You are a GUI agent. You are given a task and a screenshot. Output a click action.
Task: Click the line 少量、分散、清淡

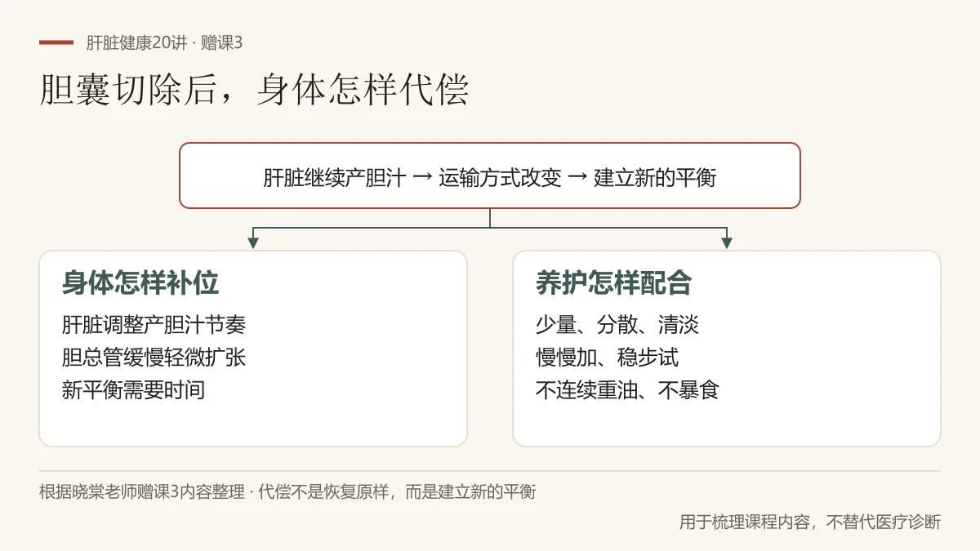[617, 325]
